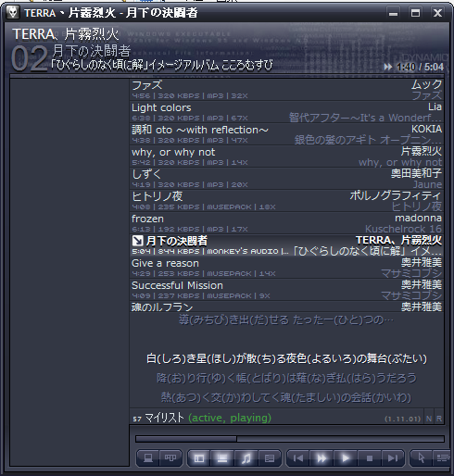Viewport: 454px width, 476px height.
Task: Click the computer/monitor icon button
Action: tap(148, 458)
